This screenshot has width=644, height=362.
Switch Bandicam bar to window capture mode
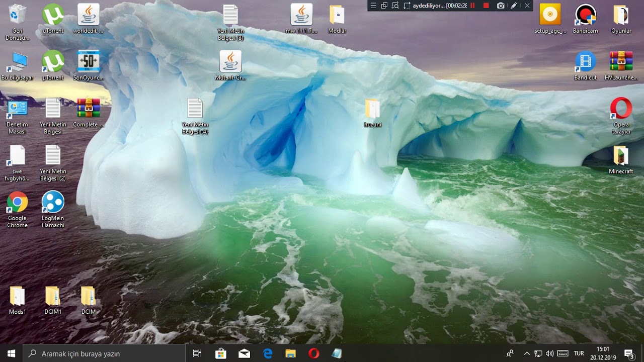(384, 6)
